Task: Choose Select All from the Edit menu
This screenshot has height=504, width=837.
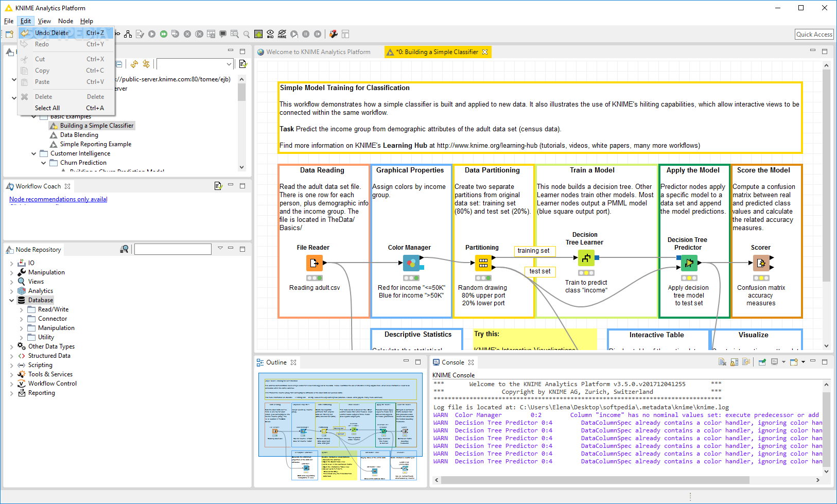Action: click(66, 108)
